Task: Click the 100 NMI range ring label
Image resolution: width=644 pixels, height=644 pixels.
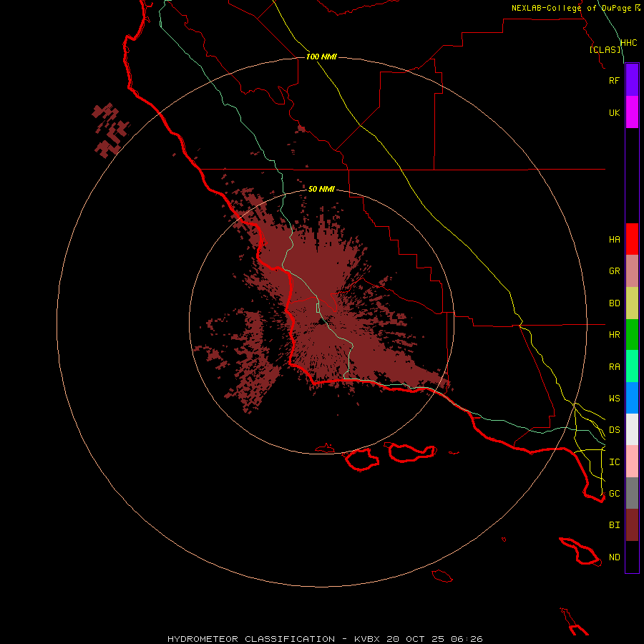Action: point(321,57)
